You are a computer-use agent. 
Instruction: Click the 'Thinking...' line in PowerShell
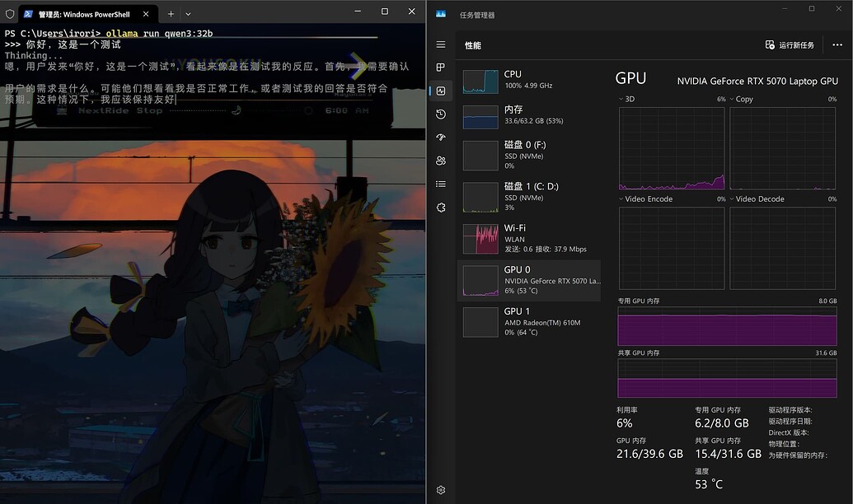34,55
